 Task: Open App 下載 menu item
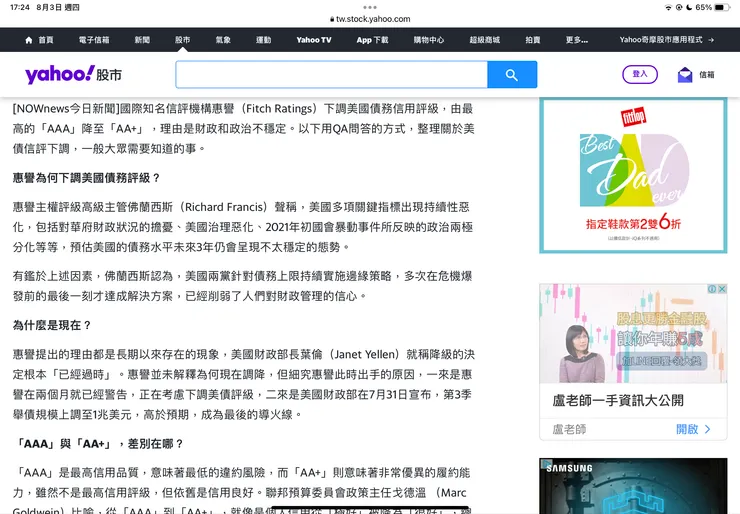tap(372, 40)
